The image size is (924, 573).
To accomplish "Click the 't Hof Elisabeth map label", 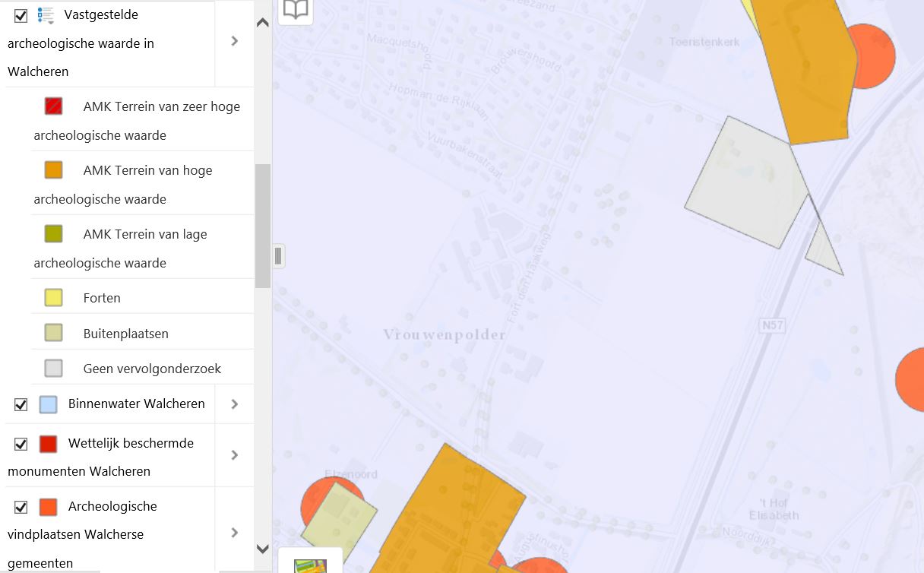I will (x=774, y=509).
